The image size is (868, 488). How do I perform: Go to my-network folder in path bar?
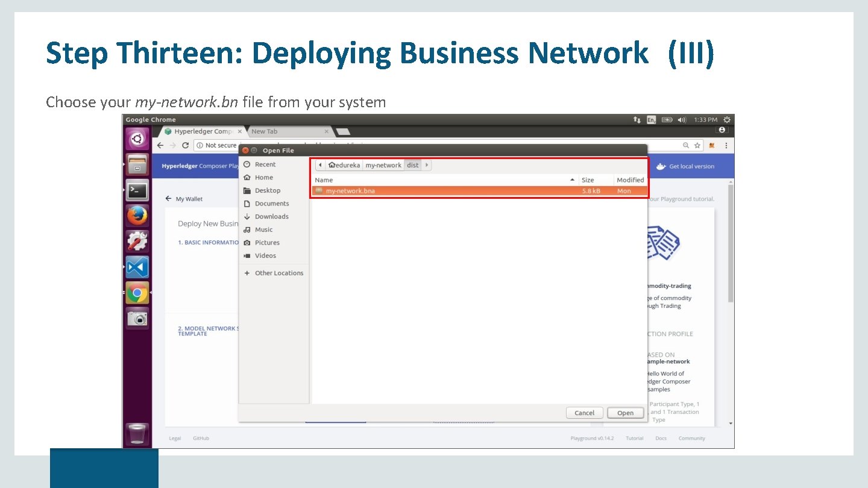pos(383,165)
